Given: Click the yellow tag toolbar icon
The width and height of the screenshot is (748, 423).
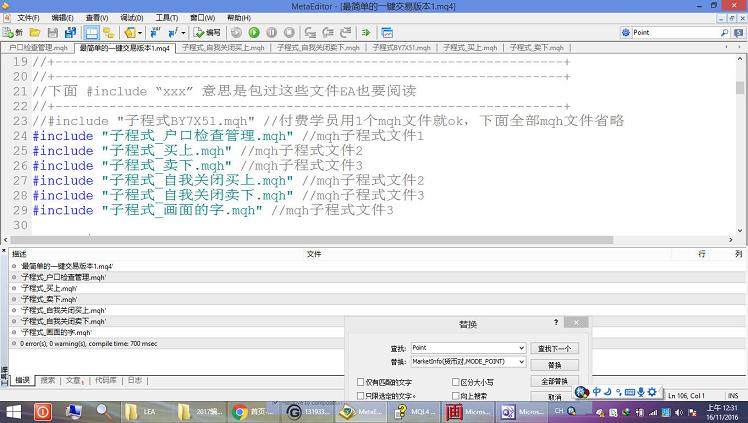Looking at the screenshot, I should click(130, 32).
